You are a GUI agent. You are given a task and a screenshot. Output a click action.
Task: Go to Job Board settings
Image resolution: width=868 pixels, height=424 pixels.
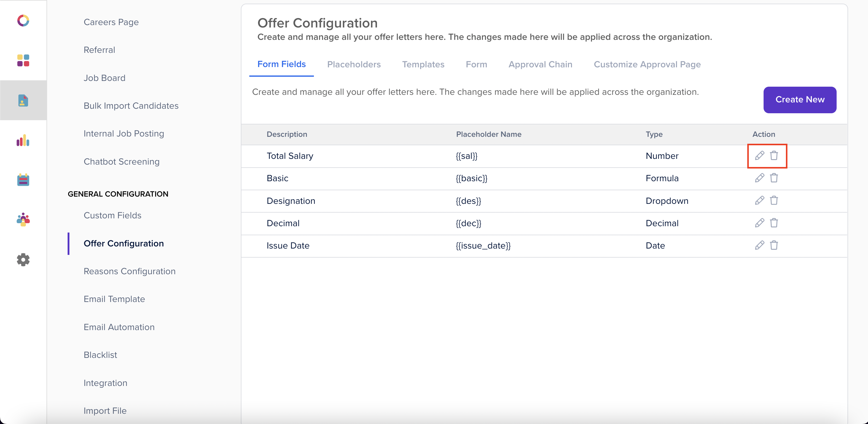point(104,78)
